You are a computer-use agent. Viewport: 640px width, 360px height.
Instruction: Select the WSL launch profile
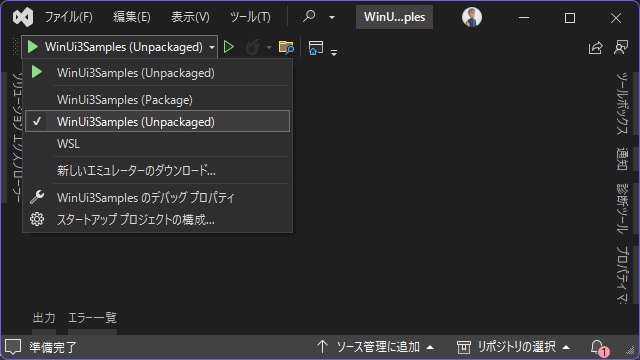coord(158,144)
